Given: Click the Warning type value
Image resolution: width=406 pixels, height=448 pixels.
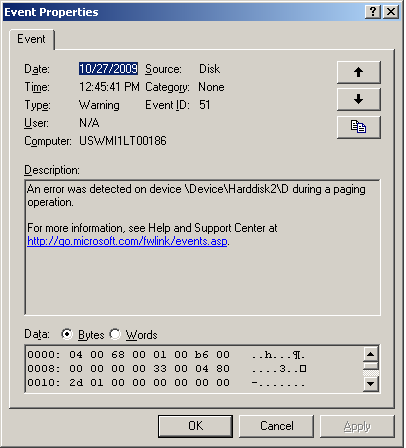Looking at the screenshot, I should [x=99, y=105].
